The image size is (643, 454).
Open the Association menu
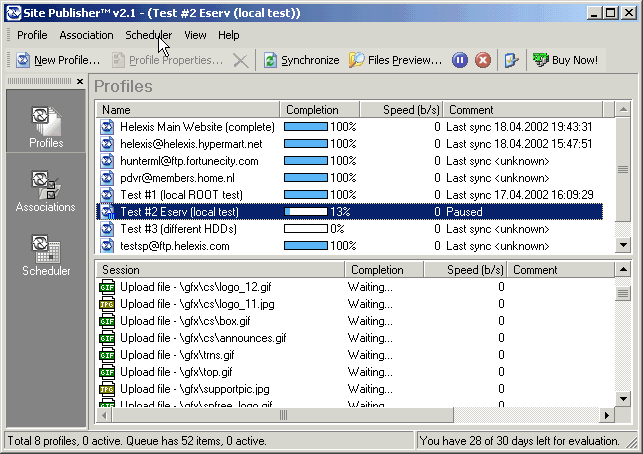tap(86, 35)
